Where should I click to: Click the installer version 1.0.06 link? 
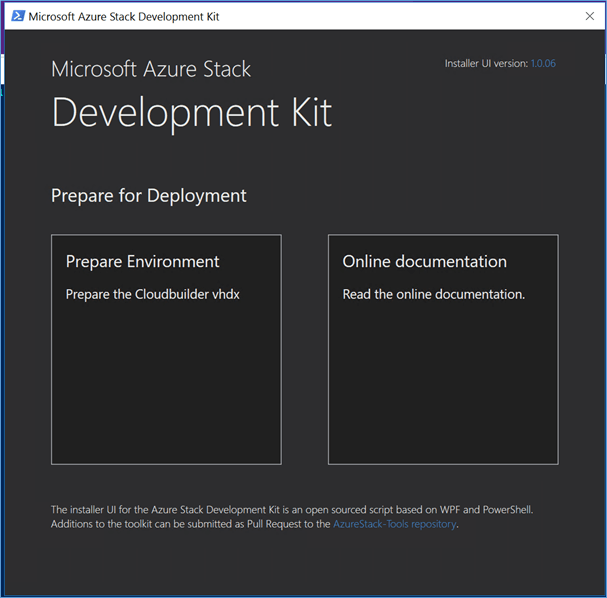(x=543, y=63)
